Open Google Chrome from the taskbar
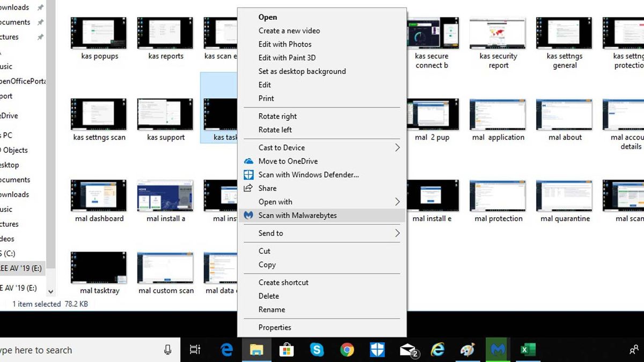 pos(347,350)
